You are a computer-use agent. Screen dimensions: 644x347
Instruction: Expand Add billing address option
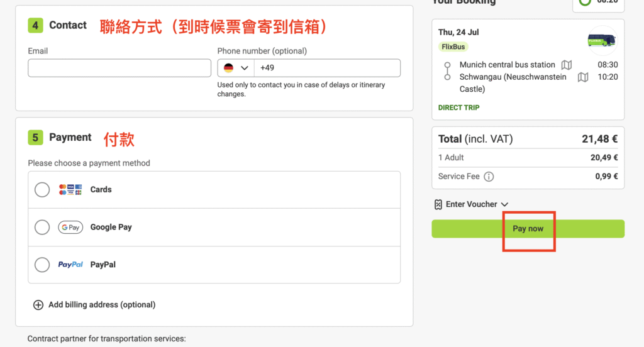click(101, 305)
